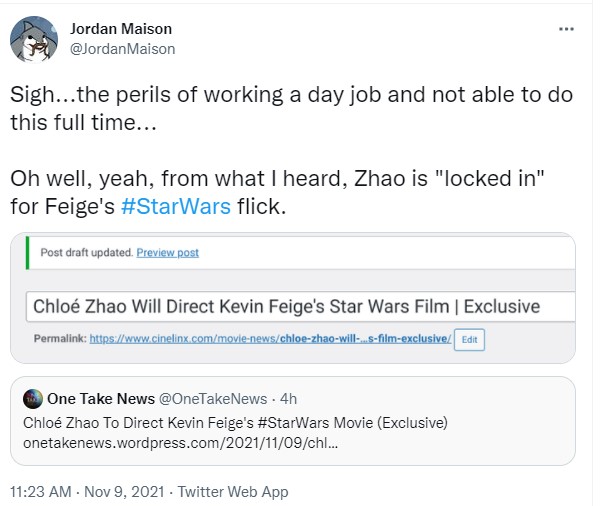
Task: Open the cinelinx.com permalink URL
Action: 270,339
